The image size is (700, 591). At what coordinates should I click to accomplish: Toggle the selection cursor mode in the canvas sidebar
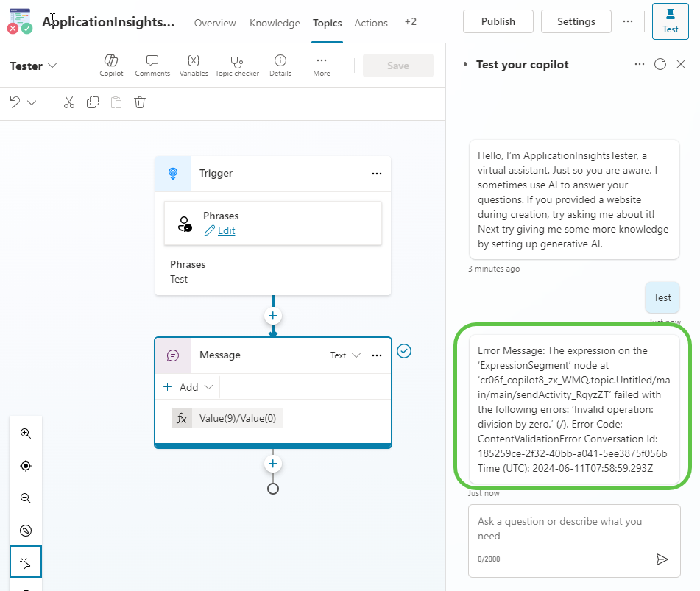coord(26,562)
